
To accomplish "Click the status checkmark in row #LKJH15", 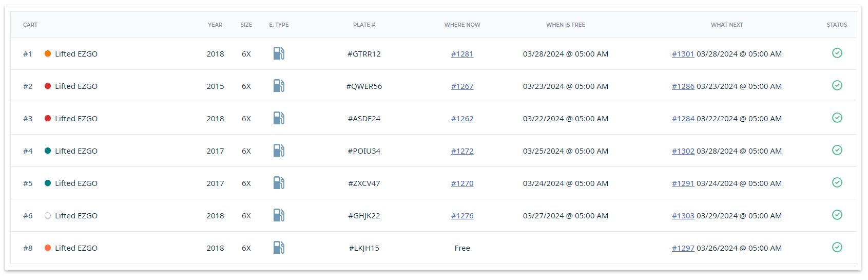I will click(837, 247).
